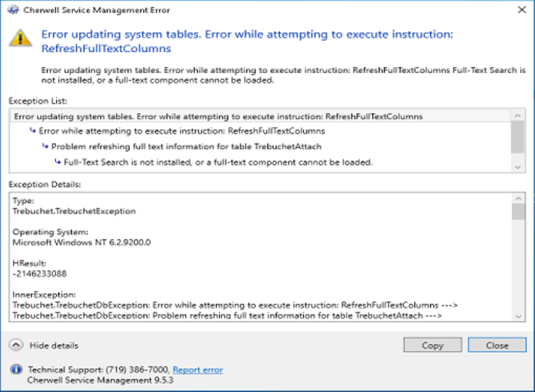Image resolution: width=535 pixels, height=392 pixels.
Task: Click the yellow warning triangle icon
Action: tap(20, 37)
